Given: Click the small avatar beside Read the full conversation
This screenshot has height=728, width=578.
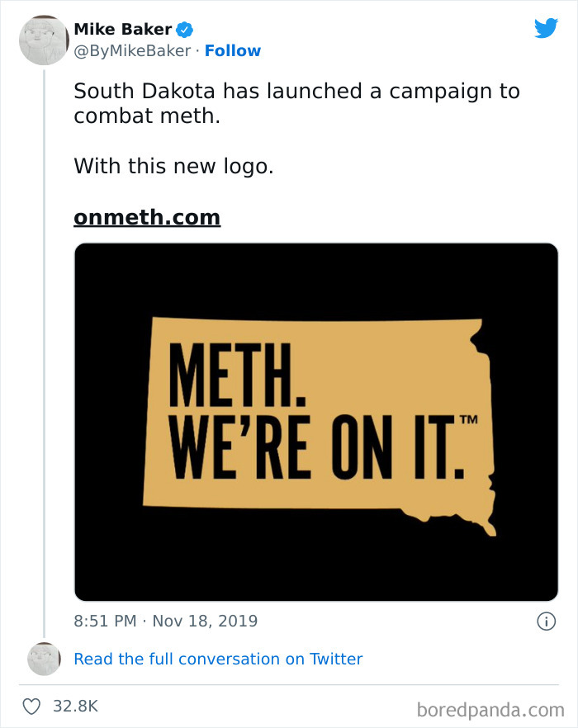Looking at the screenshot, I should (x=44, y=658).
